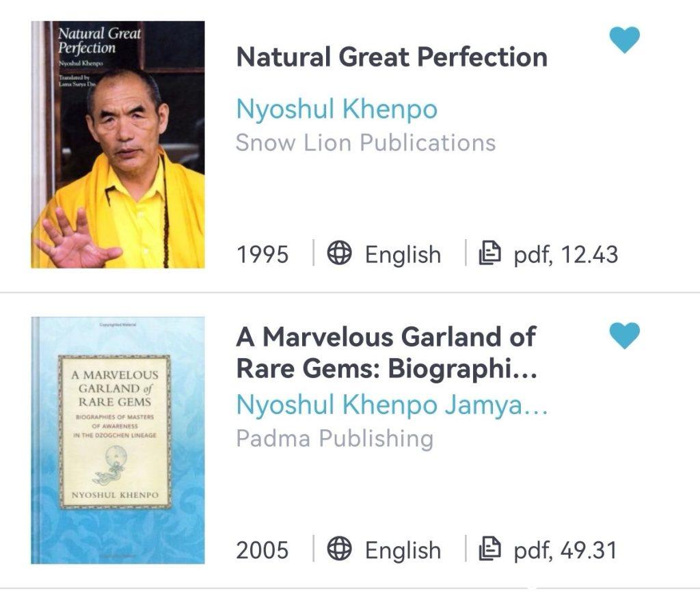Click file icon beside pdf, 49.31
700x602 pixels.
[489, 549]
